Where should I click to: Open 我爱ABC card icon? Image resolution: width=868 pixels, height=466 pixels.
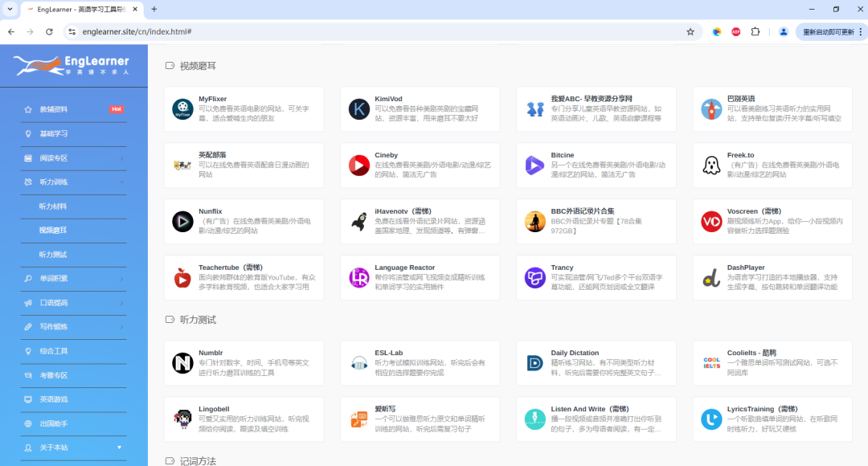tap(534, 109)
